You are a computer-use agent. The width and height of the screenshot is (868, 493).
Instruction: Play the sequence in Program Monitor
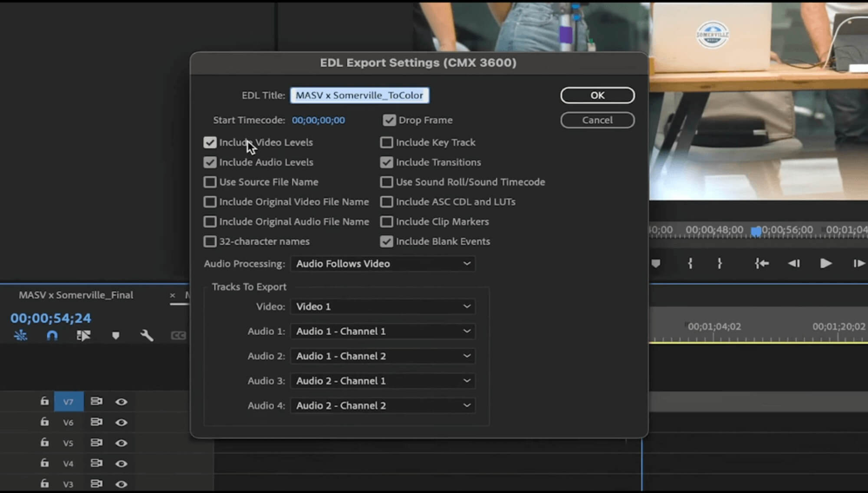point(825,263)
